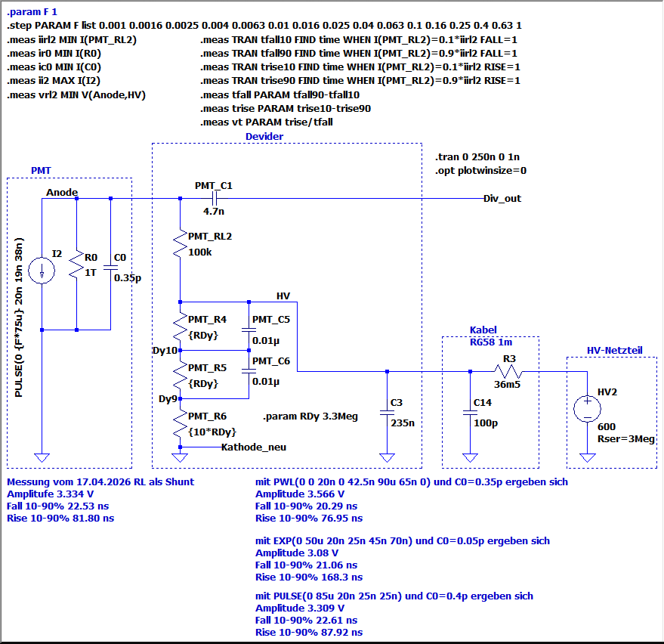Click the 'PMT' block title

[41, 170]
